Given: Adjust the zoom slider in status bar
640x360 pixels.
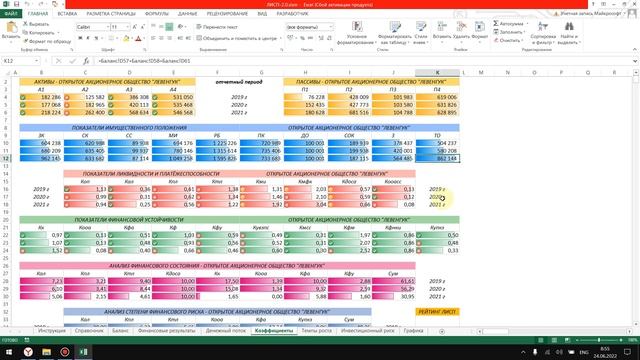Looking at the screenshot, I should (599, 340).
